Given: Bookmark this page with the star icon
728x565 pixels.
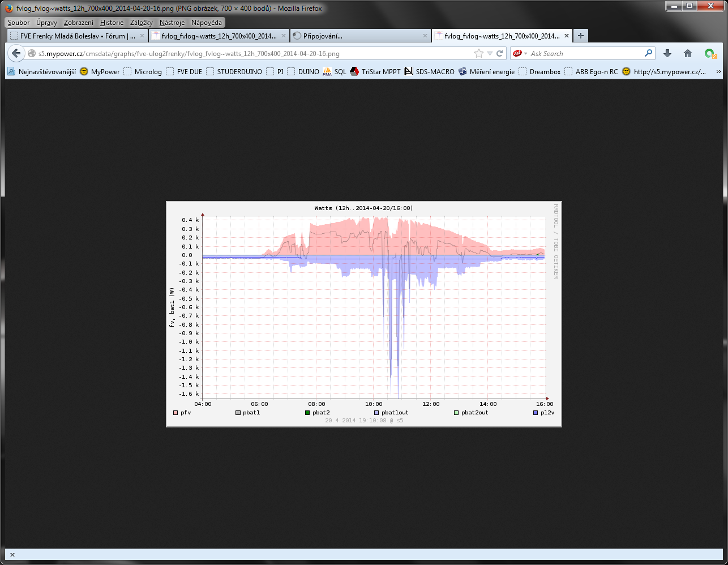Looking at the screenshot, I should [x=479, y=53].
